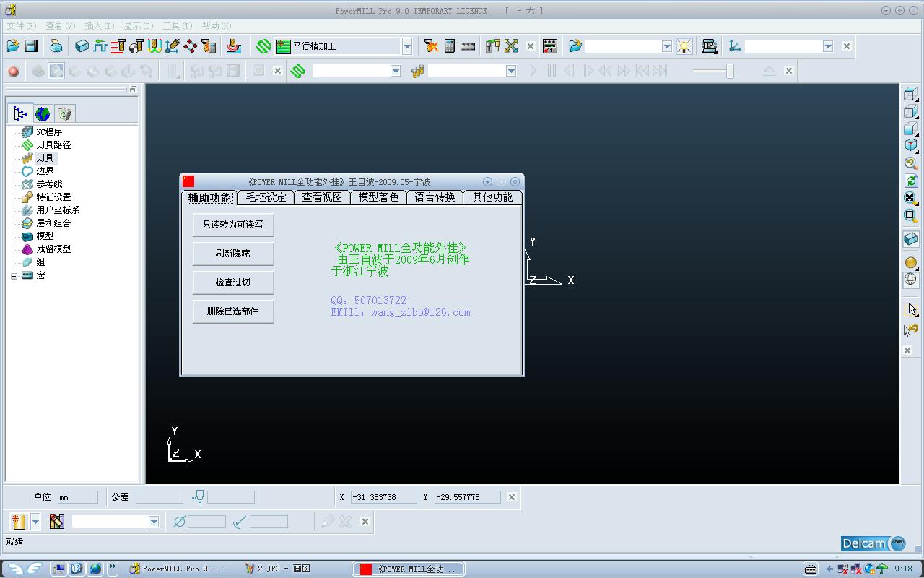Click the measure ruler icon
This screenshot has width=924, height=578.
tap(468, 46)
